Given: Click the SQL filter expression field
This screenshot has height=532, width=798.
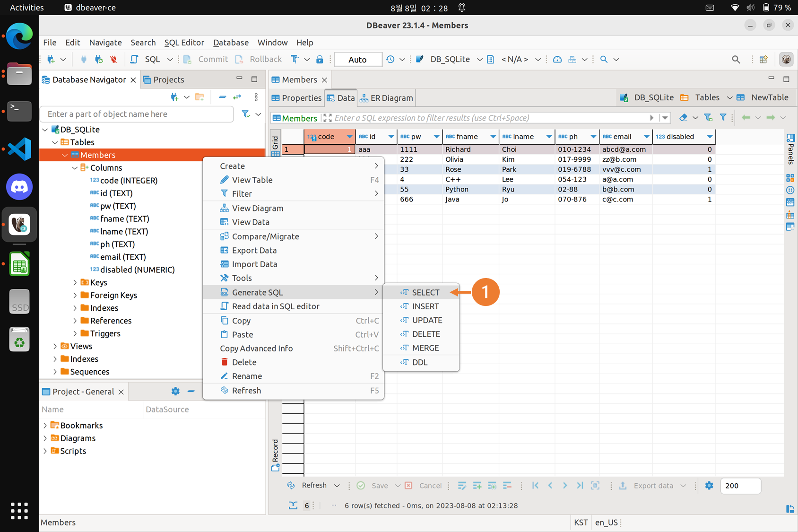Looking at the screenshot, I should (x=489, y=118).
